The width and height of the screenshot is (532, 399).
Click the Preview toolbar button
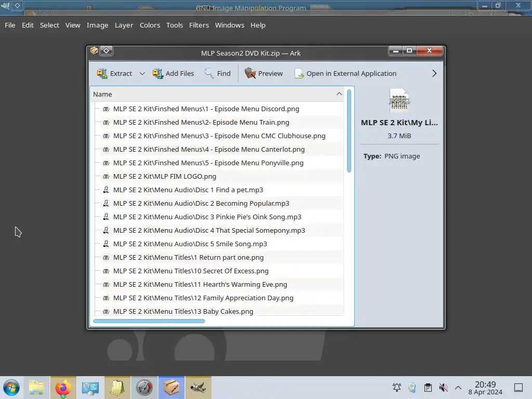(x=263, y=73)
